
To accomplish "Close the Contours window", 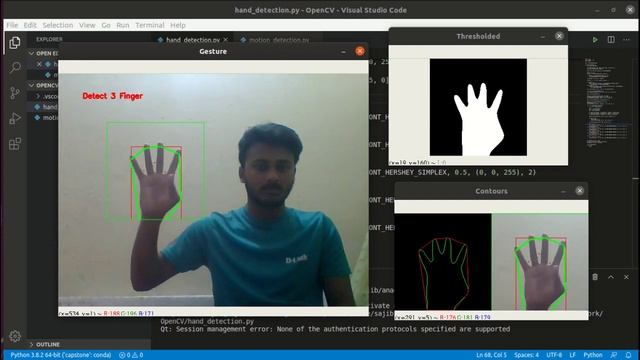I will pyautogui.click(x=580, y=191).
